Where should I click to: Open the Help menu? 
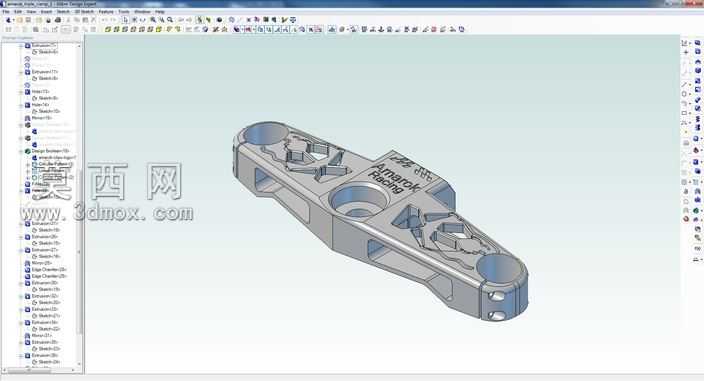(159, 12)
